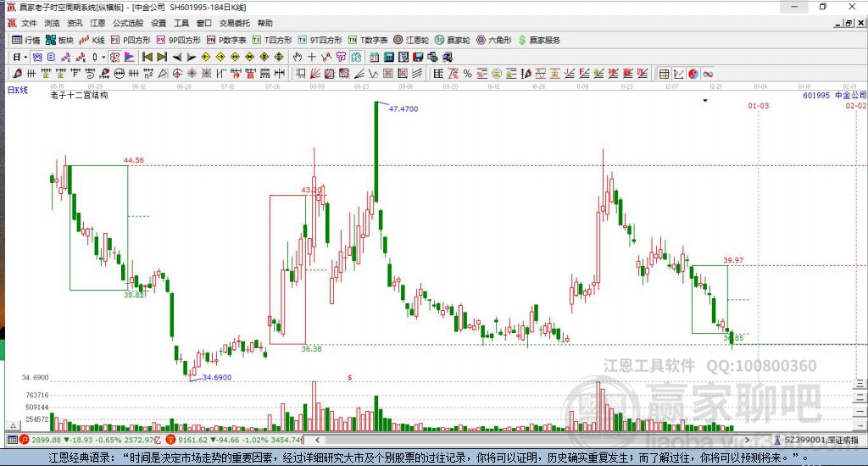
Task: Click the horizontal scrollbar right arrow
Action: [x=747, y=440]
